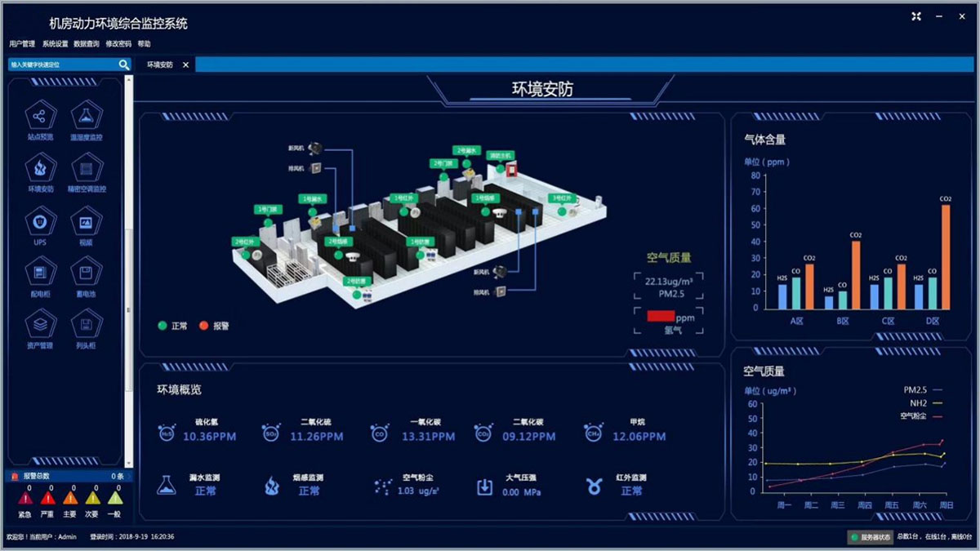Screen dimensions: 980x551
Task: Expand the 报警总数 arrow
Action: click(x=129, y=476)
